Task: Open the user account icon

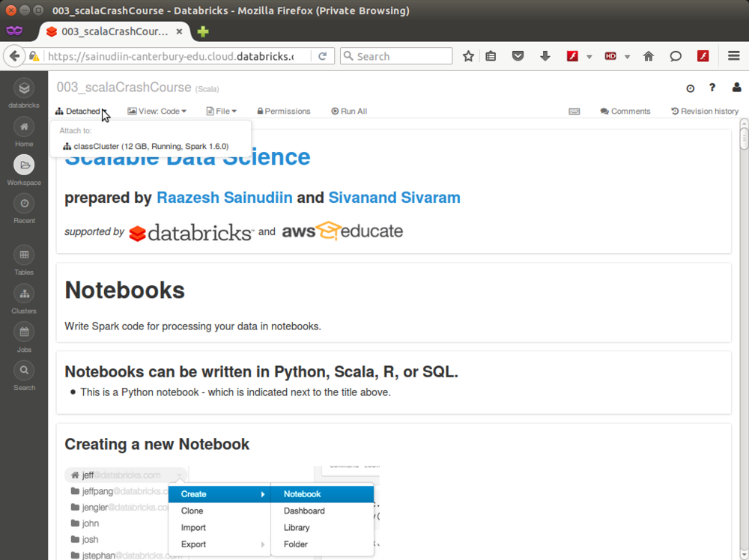Action: (736, 88)
